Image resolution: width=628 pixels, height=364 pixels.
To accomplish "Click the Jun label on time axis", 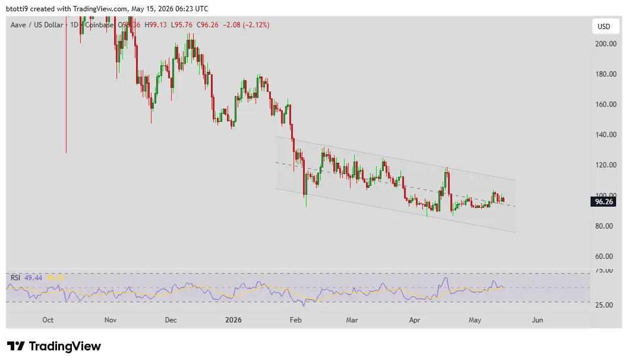I will (537, 320).
